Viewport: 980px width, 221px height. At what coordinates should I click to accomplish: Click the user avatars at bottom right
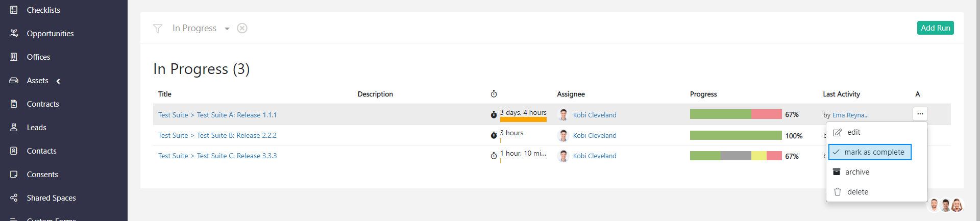pos(945,205)
